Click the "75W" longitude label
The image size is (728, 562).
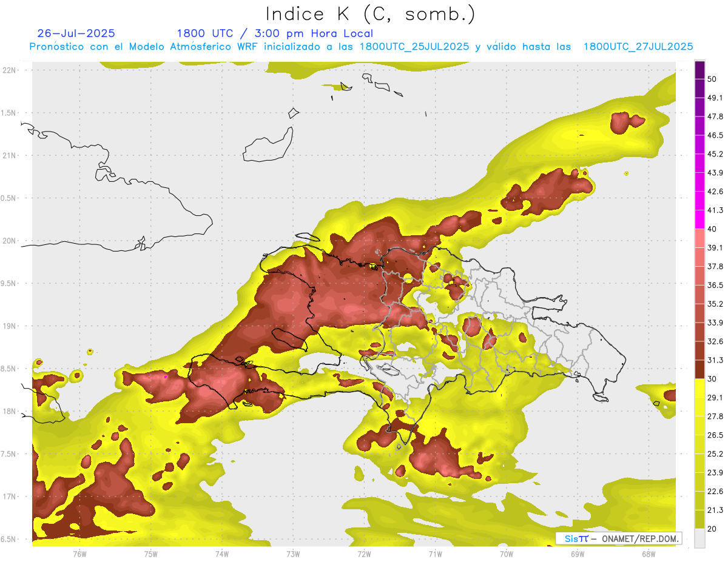[x=150, y=554]
